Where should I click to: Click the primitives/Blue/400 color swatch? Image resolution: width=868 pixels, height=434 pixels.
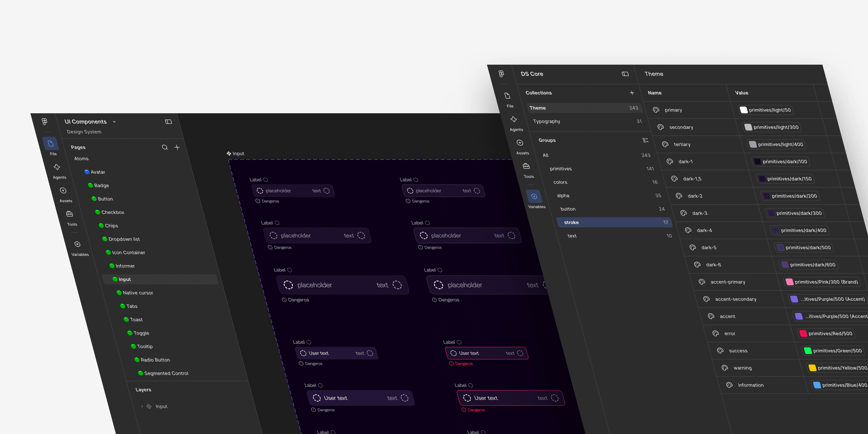click(817, 385)
